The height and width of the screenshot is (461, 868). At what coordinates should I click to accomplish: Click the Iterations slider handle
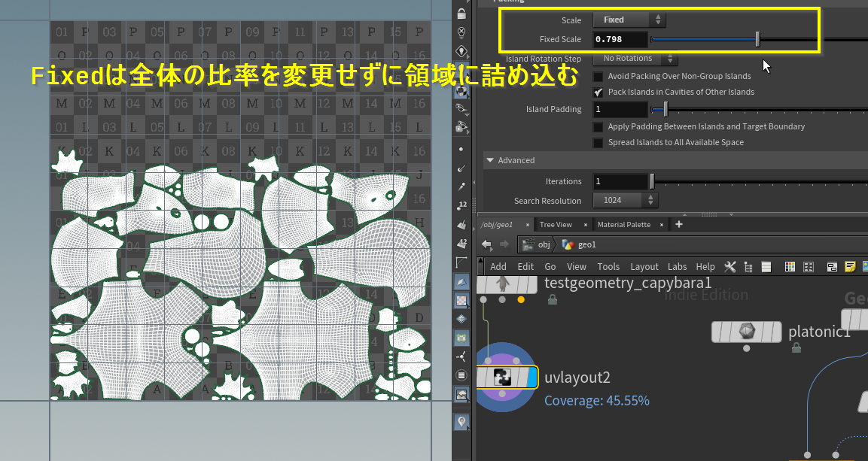point(652,181)
